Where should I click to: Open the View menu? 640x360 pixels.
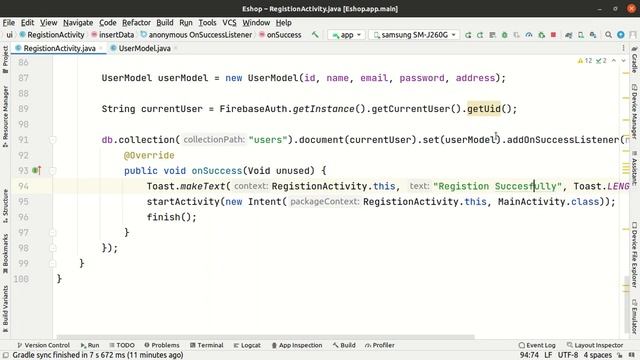click(48, 22)
